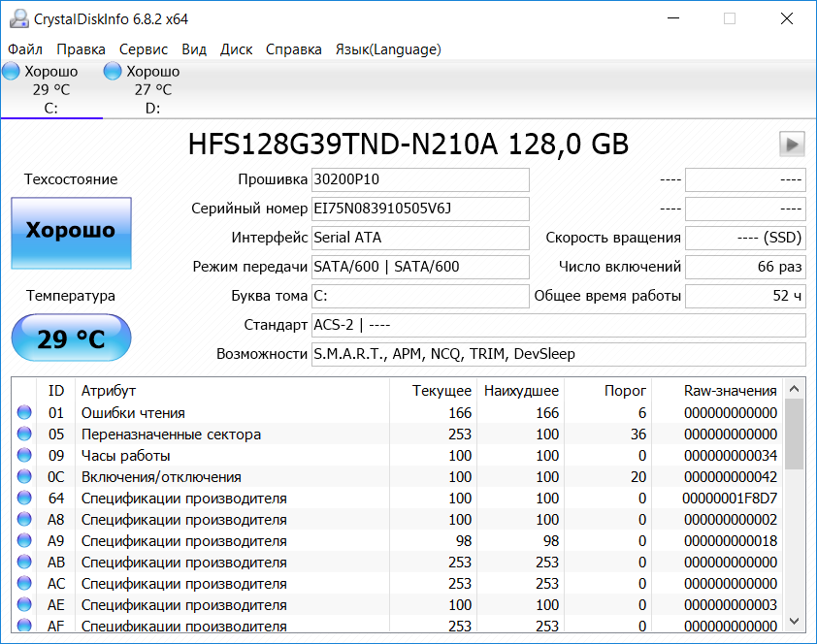This screenshot has height=644, width=817.
Task: Click status orb for attribute AB row
Action: pyautogui.click(x=24, y=562)
